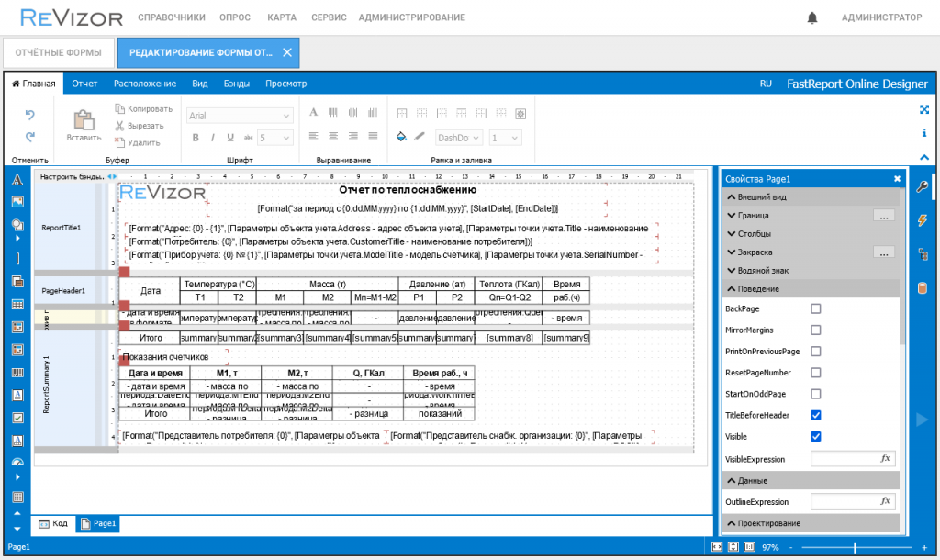Open the Data cylinder panel icon
The height and width of the screenshot is (560, 940).
pyautogui.click(x=923, y=288)
